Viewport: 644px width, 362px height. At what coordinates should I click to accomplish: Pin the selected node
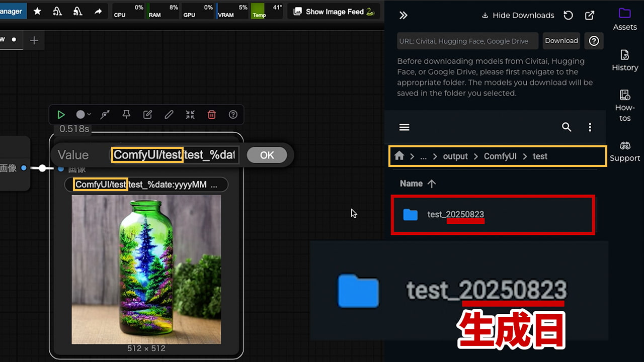(x=126, y=115)
